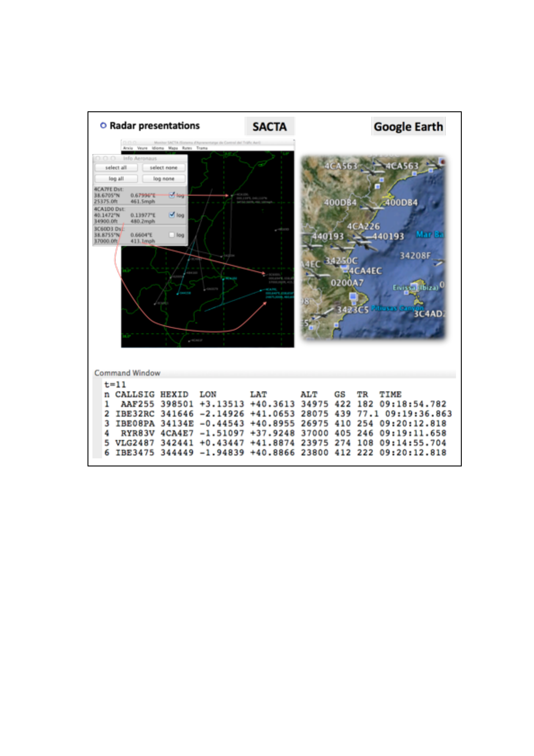The width and height of the screenshot is (534, 756).
Task: Click the TIME column header
Action: [390, 394]
